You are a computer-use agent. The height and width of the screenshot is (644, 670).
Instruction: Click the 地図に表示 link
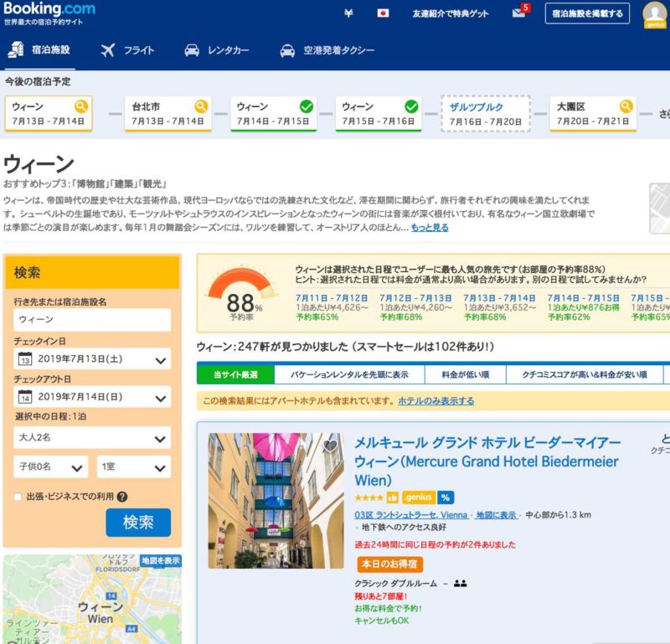(x=496, y=515)
